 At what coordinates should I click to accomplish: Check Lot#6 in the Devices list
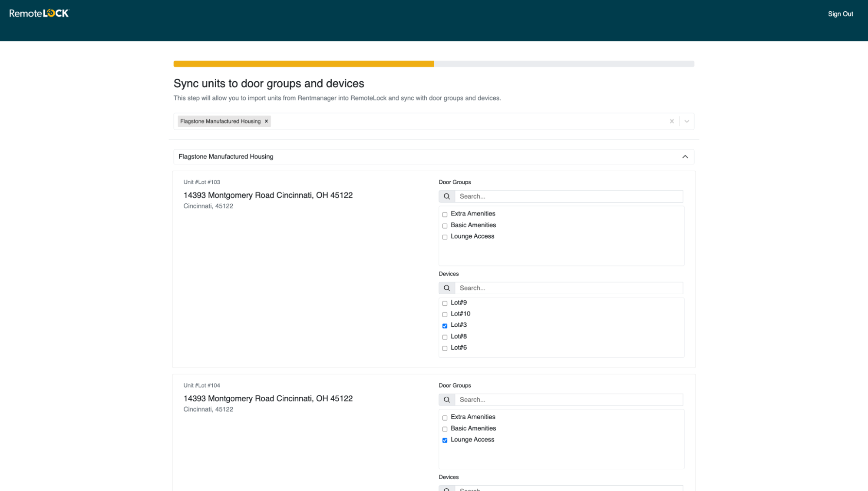pos(445,348)
